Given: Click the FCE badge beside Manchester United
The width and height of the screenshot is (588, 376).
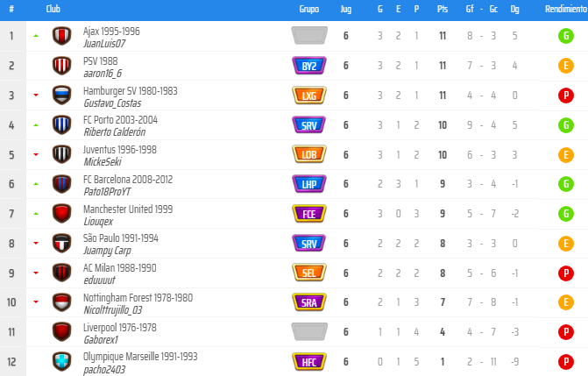Looking at the screenshot, I should pos(309,214).
